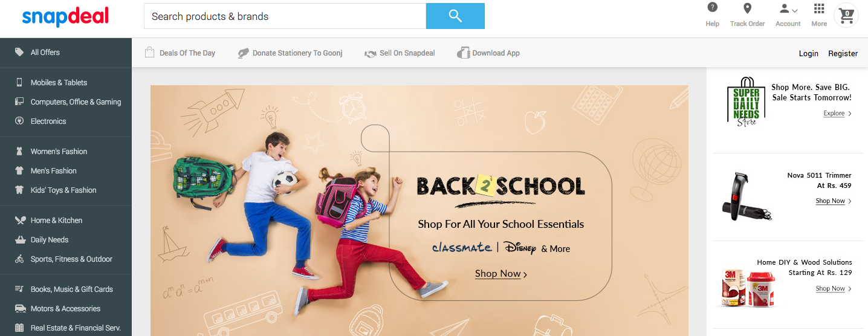The image size is (868, 336).
Task: Click the search products & brands field
Action: (285, 16)
